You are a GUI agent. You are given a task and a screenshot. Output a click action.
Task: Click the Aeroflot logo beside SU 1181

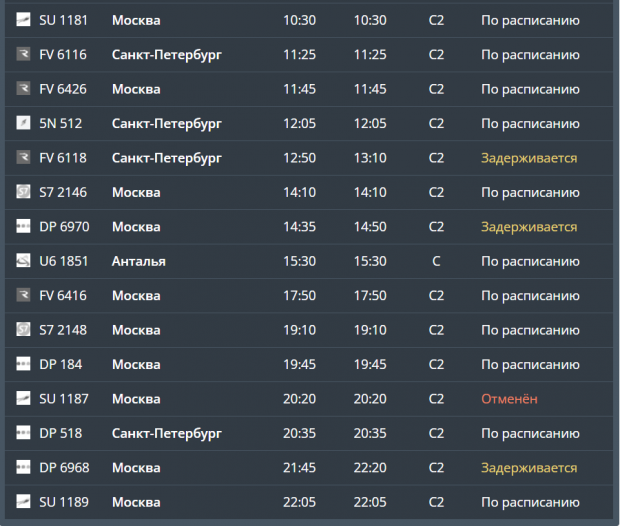pyautogui.click(x=23, y=19)
